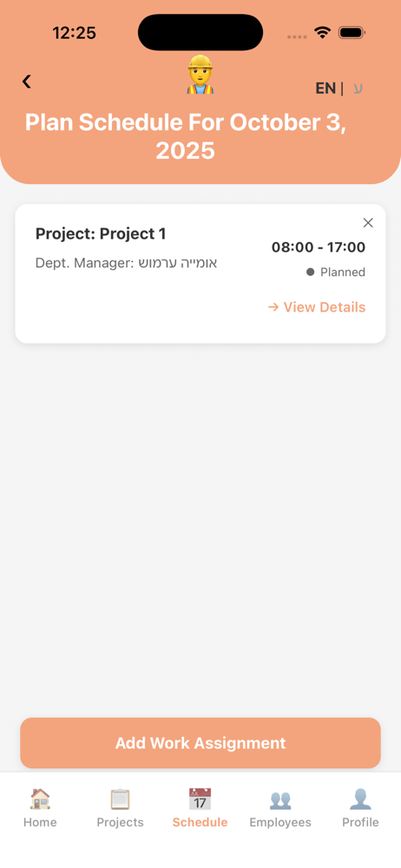Viewport: 401px width, 868px height.
Task: Tap the Employees people icon
Action: (x=280, y=800)
